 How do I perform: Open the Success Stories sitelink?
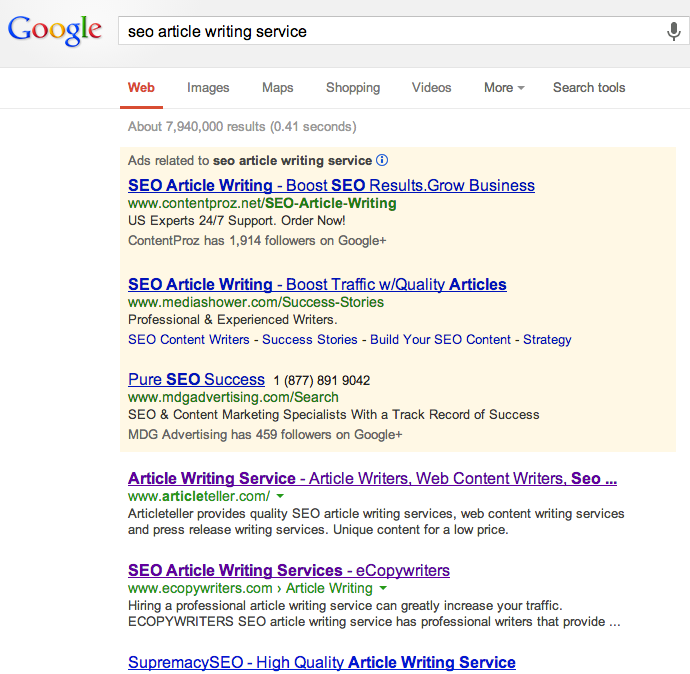pos(310,340)
